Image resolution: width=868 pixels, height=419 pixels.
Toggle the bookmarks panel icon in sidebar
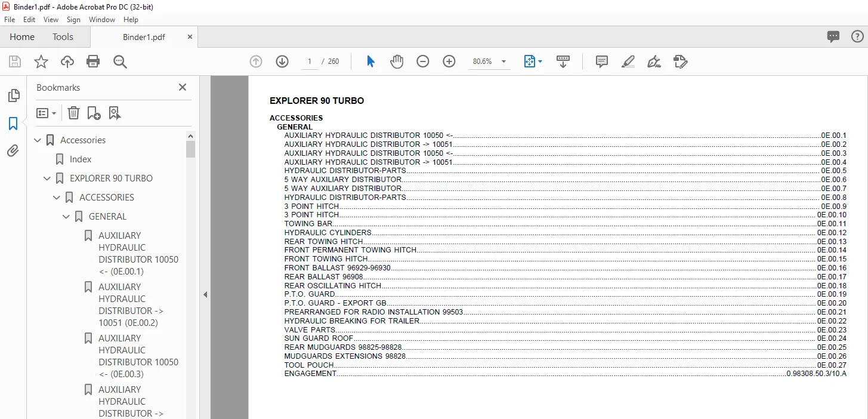pyautogui.click(x=13, y=124)
